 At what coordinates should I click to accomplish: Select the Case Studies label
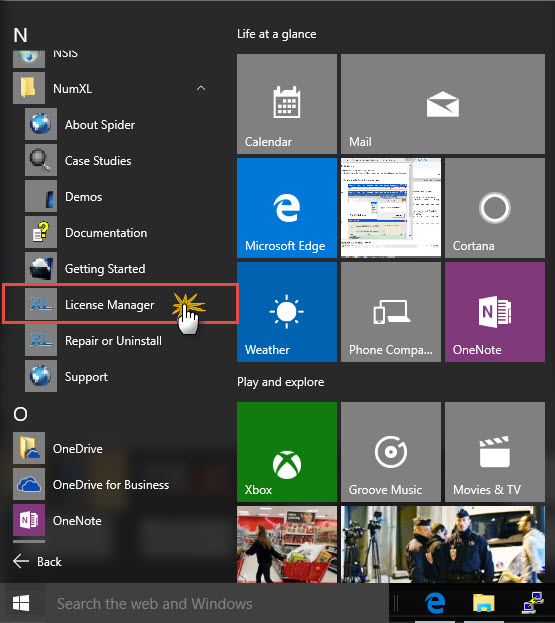point(98,161)
